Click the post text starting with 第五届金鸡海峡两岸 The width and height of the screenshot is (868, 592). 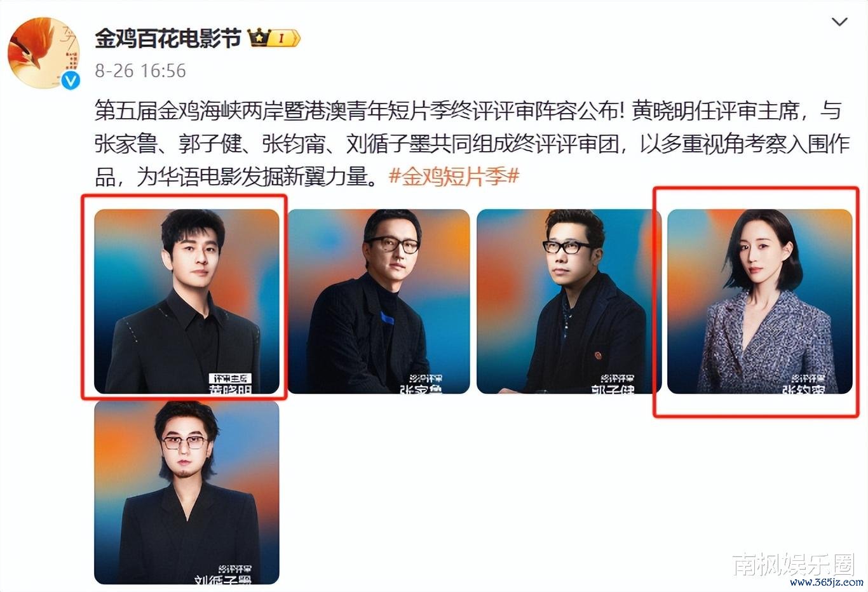472,144
